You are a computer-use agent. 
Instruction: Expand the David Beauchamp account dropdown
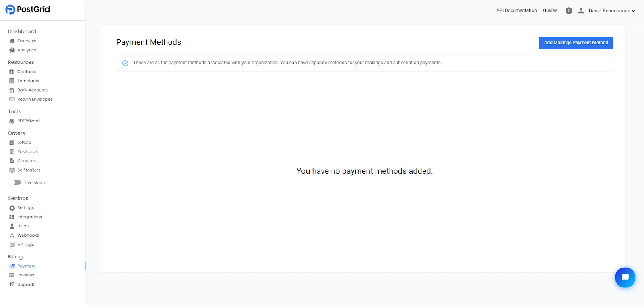[x=612, y=11]
